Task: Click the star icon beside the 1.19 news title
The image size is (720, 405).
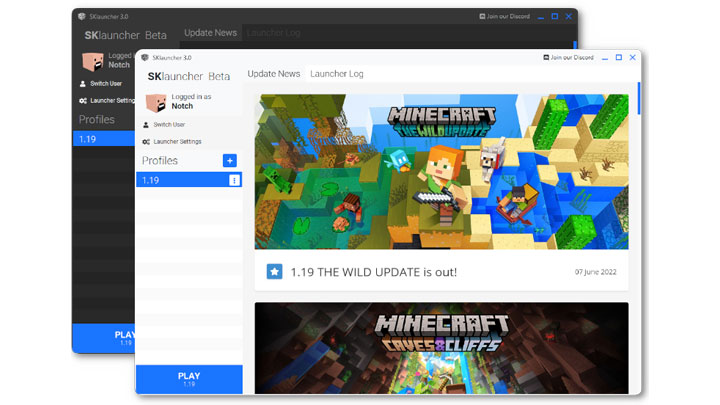Action: pyautogui.click(x=274, y=271)
